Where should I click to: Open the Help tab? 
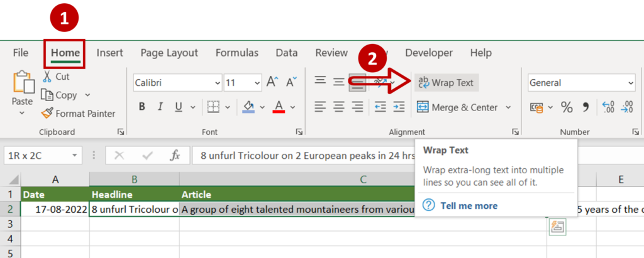point(481,53)
